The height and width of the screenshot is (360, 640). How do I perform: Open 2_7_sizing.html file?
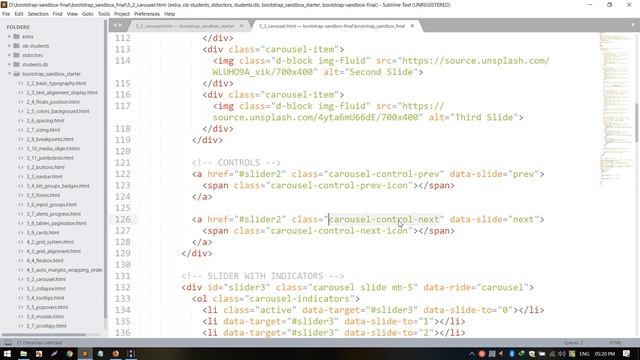pos(43,130)
